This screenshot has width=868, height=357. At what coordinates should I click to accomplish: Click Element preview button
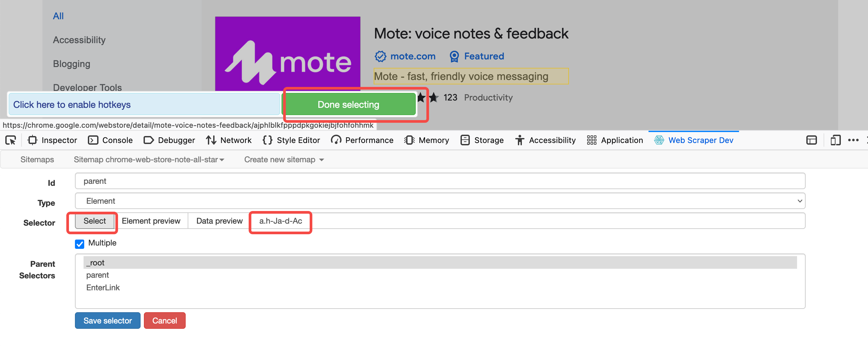[151, 221]
